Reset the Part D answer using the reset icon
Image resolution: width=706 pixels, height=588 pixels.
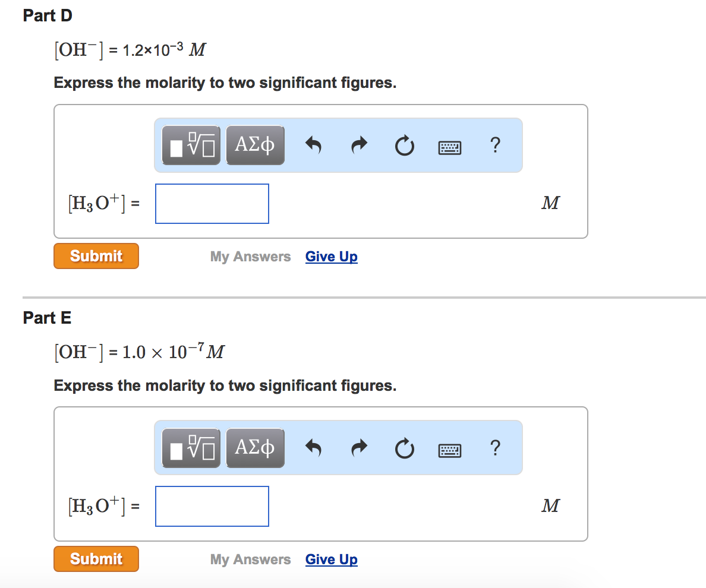pyautogui.click(x=405, y=145)
